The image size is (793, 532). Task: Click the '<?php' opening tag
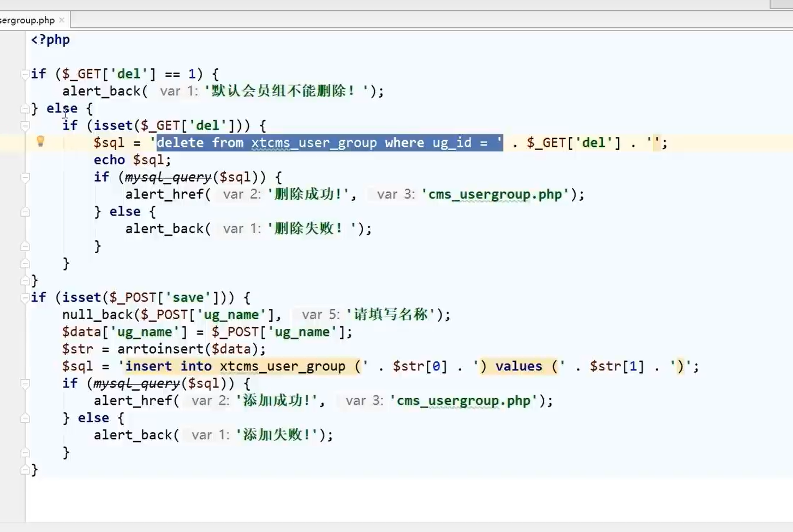(50, 40)
